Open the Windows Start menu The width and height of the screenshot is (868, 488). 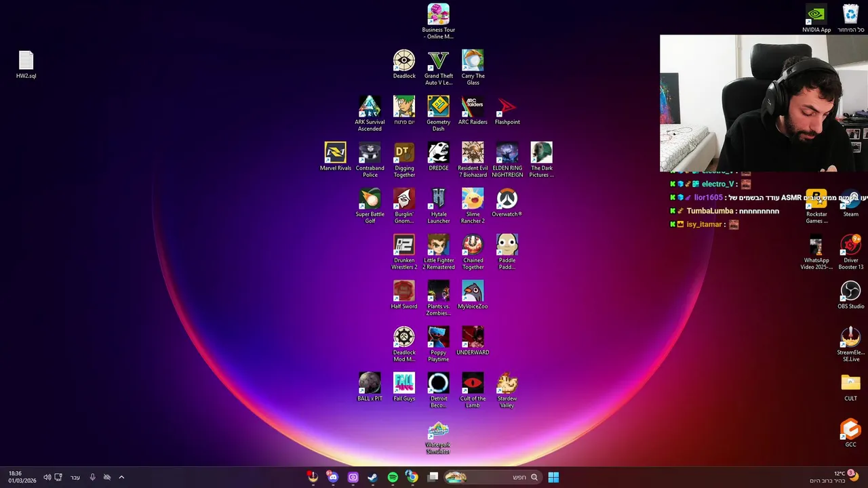tap(553, 477)
